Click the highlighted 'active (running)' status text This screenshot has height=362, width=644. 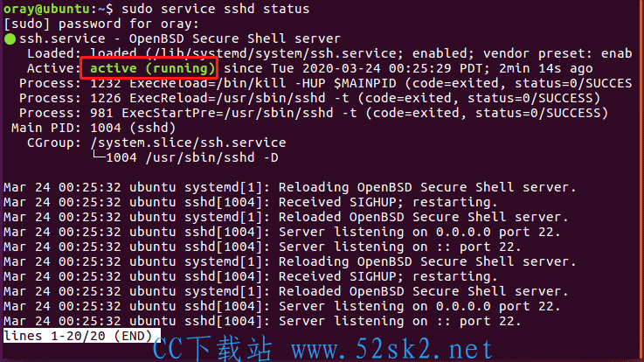[x=152, y=68]
